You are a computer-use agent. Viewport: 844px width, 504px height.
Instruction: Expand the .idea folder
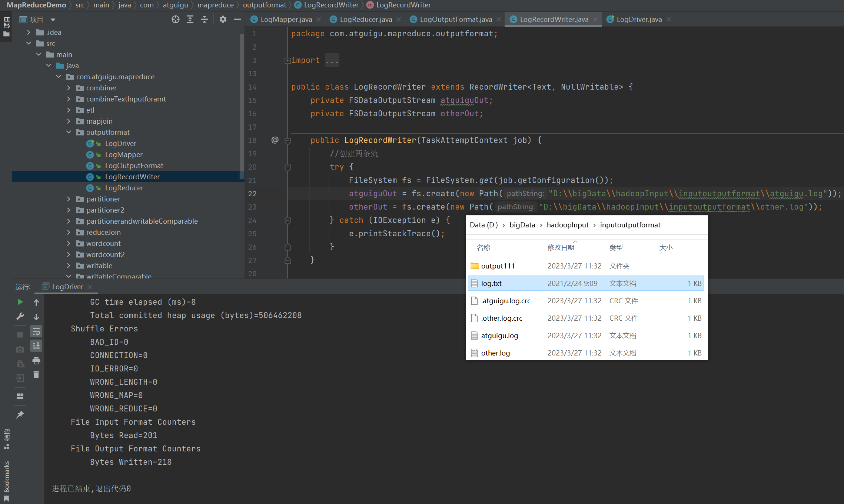coord(29,32)
